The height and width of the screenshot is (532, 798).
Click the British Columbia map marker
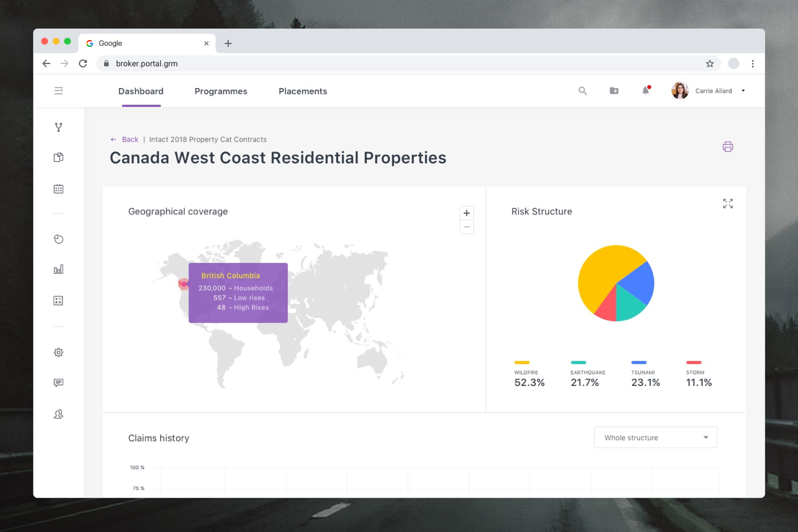[x=184, y=284]
